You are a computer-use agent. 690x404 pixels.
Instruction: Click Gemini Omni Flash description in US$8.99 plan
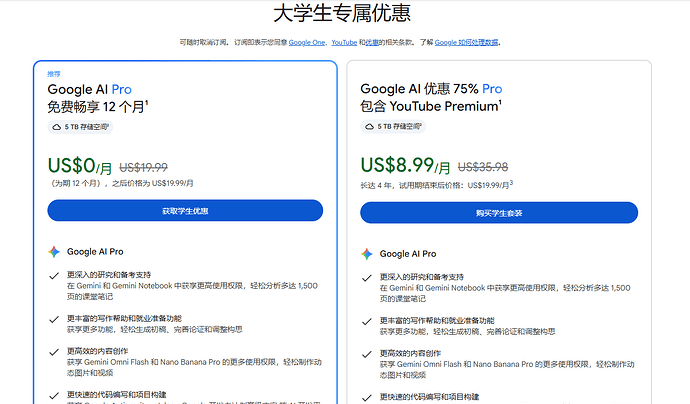pyautogui.click(x=507, y=370)
